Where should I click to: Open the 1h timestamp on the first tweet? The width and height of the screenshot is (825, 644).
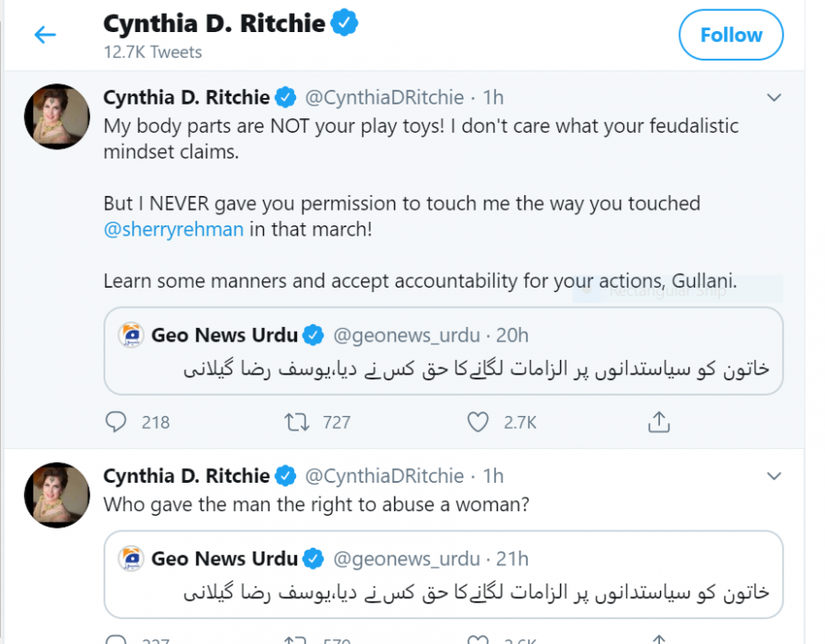493,98
